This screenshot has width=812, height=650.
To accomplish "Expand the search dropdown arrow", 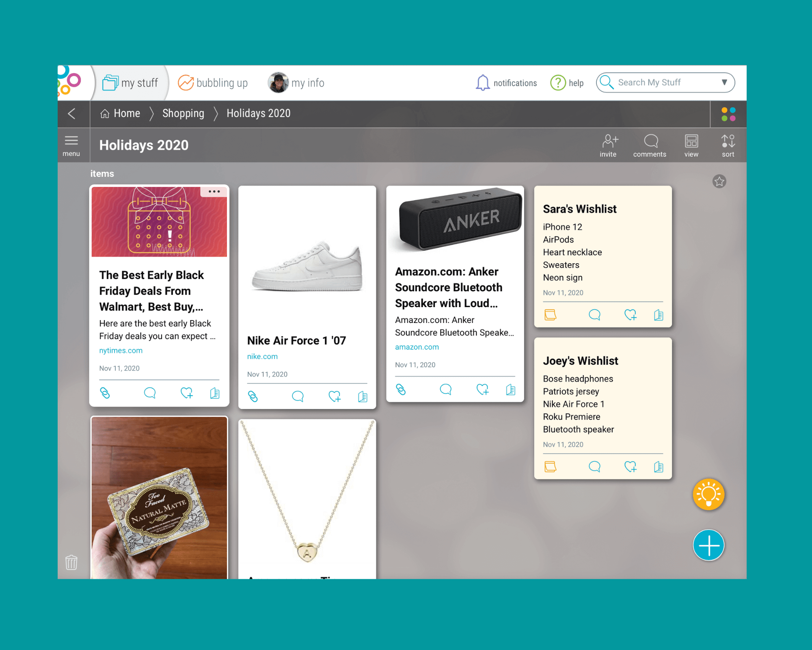I will [x=724, y=82].
